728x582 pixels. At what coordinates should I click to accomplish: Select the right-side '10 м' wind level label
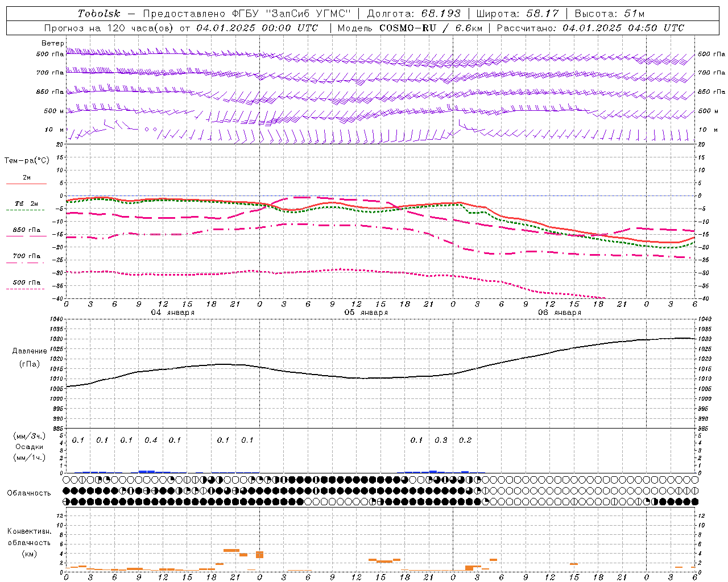(x=708, y=130)
